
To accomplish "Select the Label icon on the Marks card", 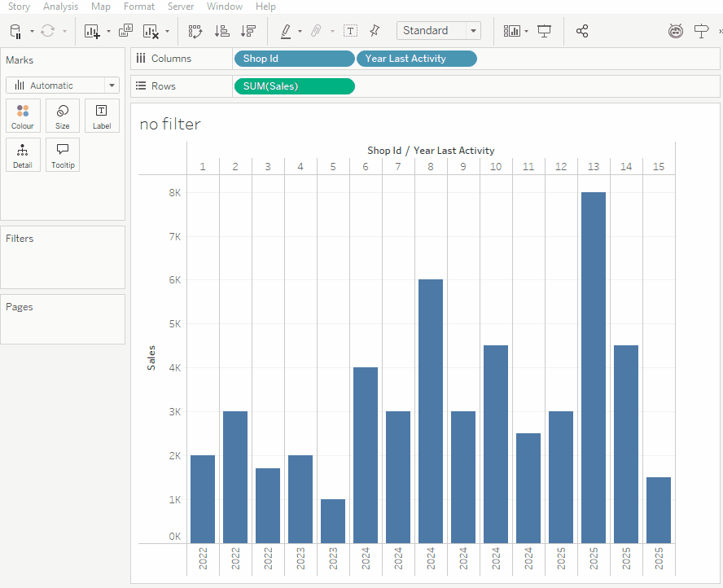I will 102,115.
